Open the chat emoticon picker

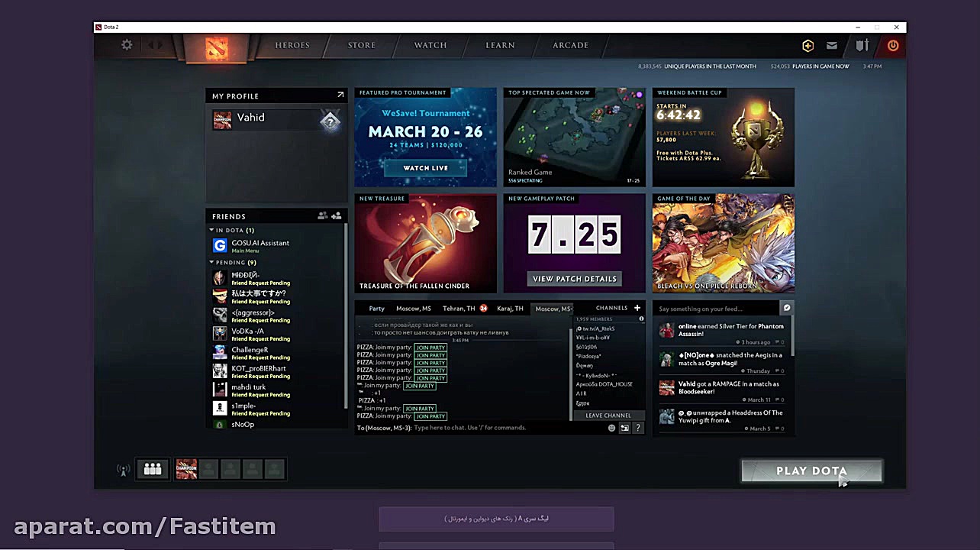click(611, 428)
